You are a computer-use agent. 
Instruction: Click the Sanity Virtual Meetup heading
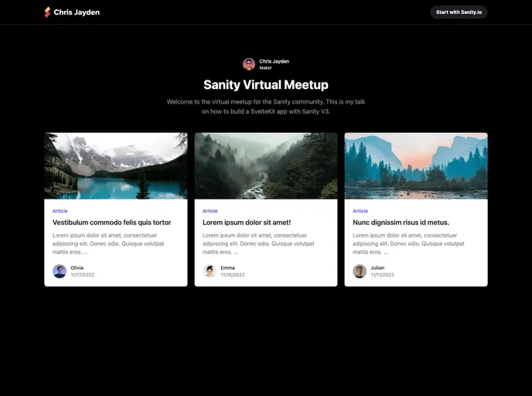point(266,84)
